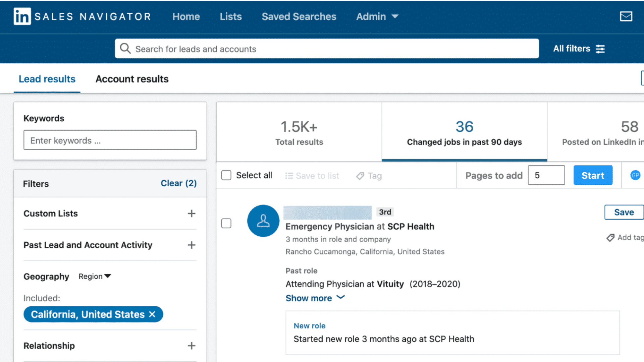Open the Geography Region dropdown
Image resolution: width=644 pixels, height=362 pixels.
click(95, 276)
